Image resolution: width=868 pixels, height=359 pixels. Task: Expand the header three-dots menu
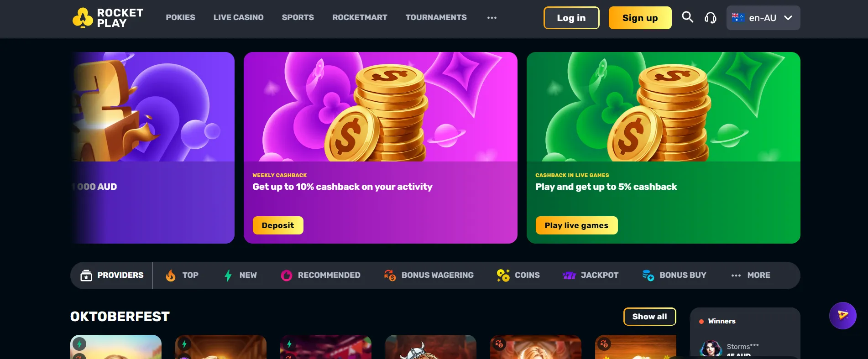[x=492, y=18]
